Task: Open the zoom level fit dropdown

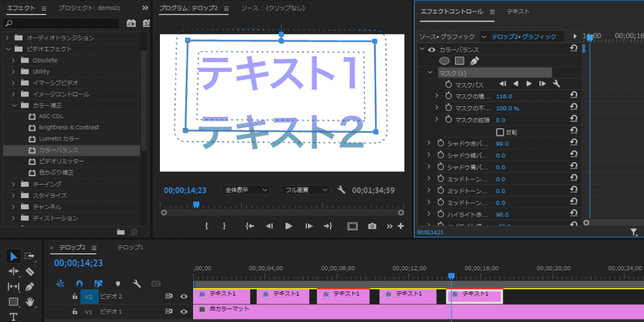Action: click(x=246, y=190)
